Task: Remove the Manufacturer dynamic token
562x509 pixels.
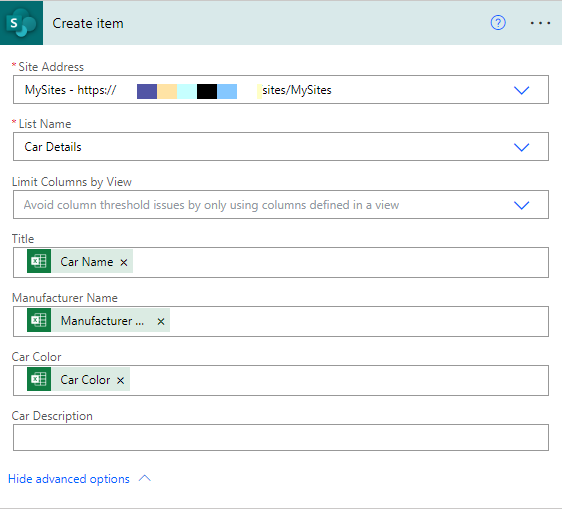Action: coord(161,322)
